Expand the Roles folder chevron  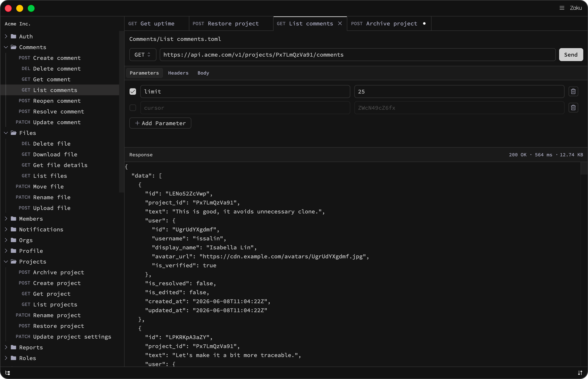coord(6,358)
